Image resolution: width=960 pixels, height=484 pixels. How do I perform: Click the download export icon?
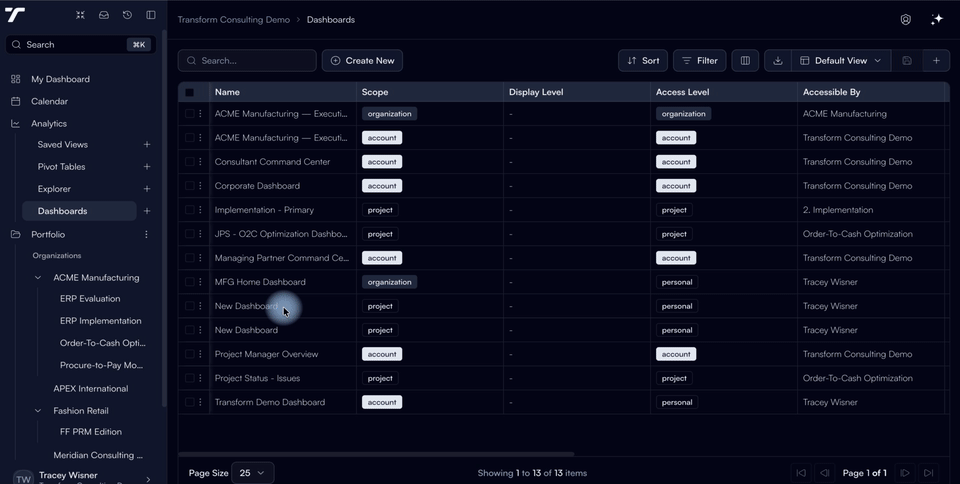tap(778, 61)
